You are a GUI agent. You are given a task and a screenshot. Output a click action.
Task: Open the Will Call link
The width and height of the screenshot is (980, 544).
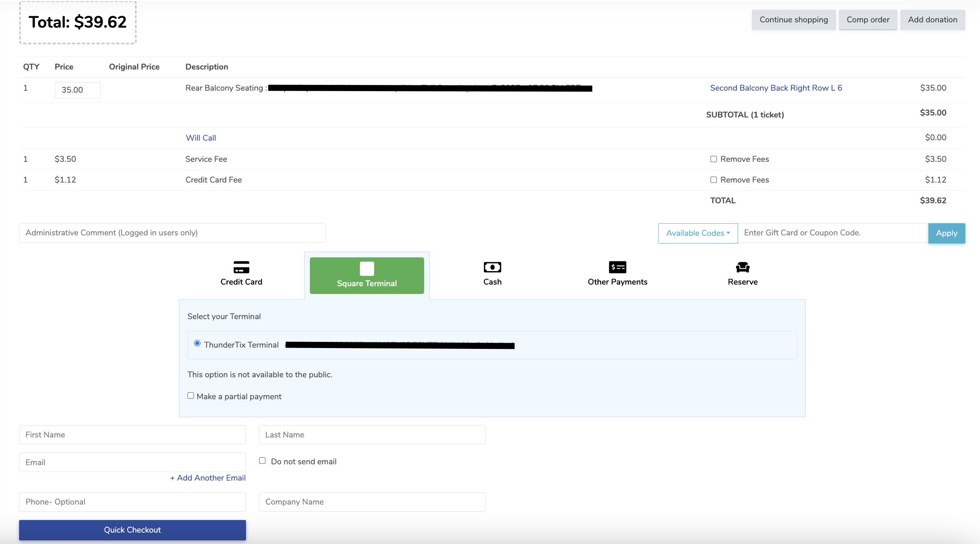click(x=200, y=138)
